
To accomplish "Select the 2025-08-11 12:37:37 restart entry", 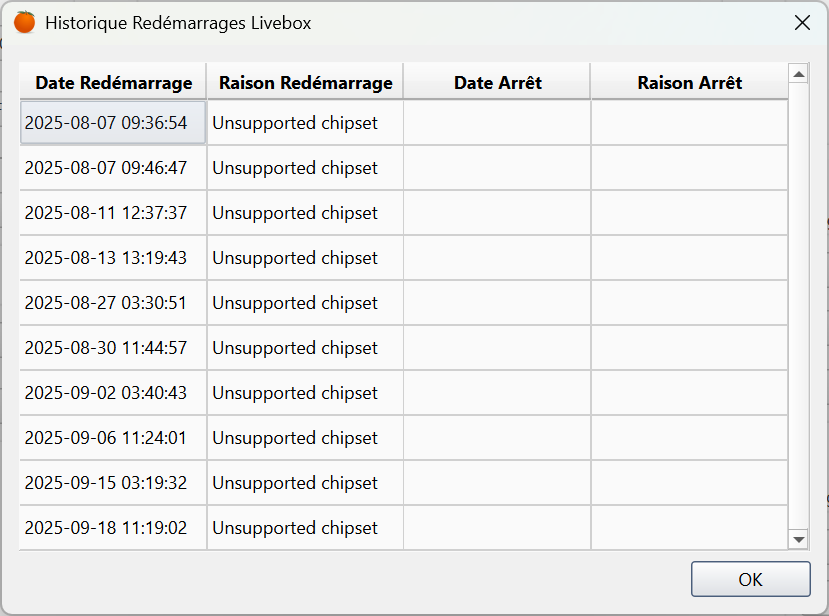I will [112, 212].
